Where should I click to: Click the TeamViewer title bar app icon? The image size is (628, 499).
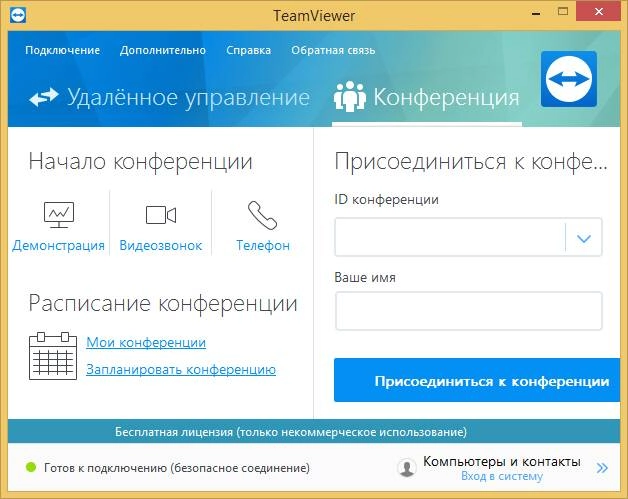click(x=17, y=16)
